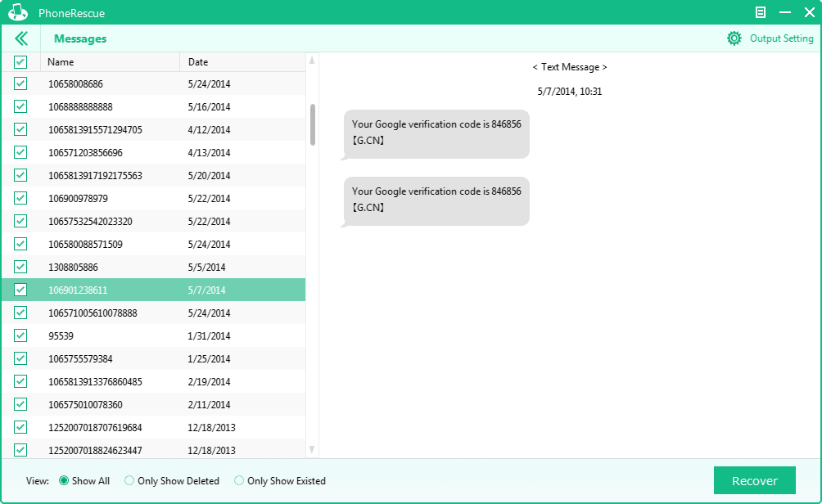The width and height of the screenshot is (822, 504).
Task: Uncheck the 106575010078360 row checkbox
Action: pyautogui.click(x=20, y=404)
